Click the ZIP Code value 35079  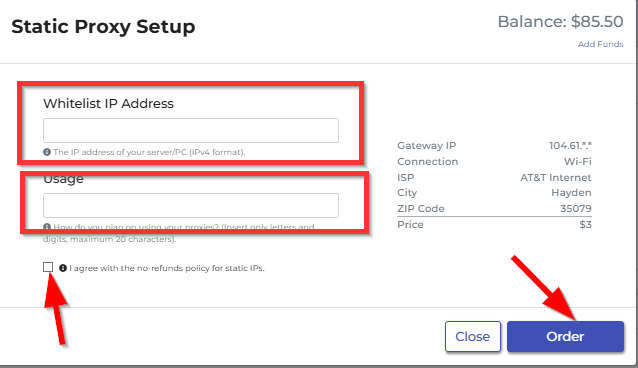(576, 208)
